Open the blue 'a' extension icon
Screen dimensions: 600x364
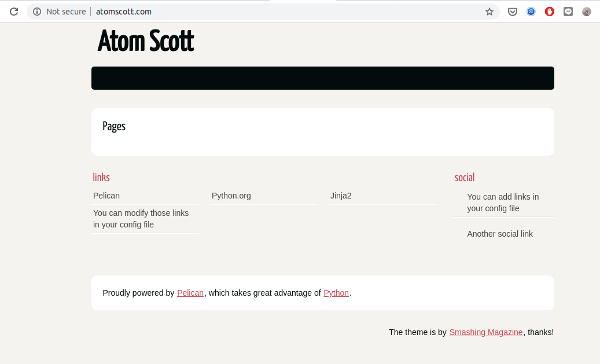coord(531,12)
